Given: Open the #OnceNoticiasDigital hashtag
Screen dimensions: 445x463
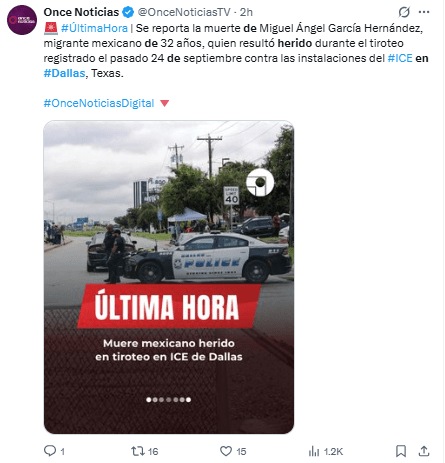Looking at the screenshot, I should (x=99, y=103).
